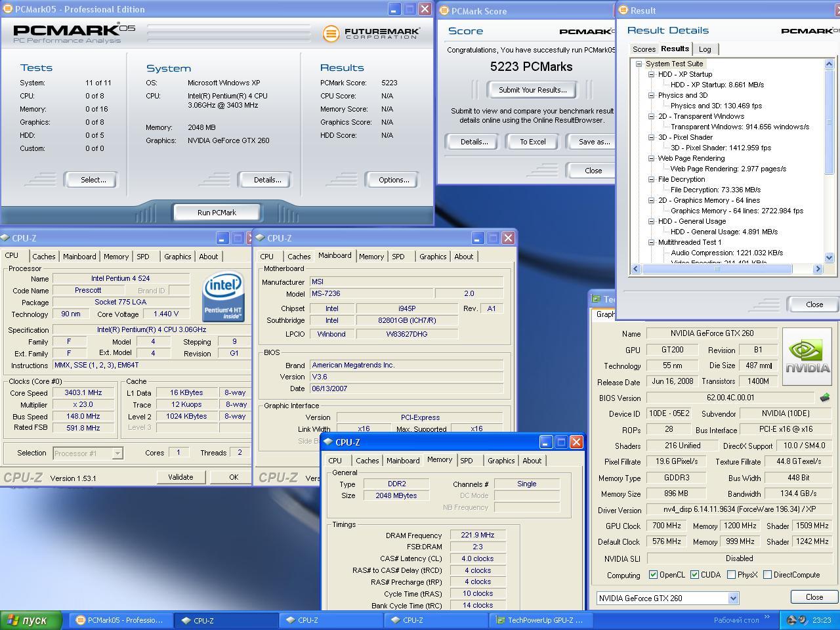This screenshot has height=630, width=840.
Task: Select 'File Decryption: 73.336 MB/s' result row
Action: click(715, 190)
